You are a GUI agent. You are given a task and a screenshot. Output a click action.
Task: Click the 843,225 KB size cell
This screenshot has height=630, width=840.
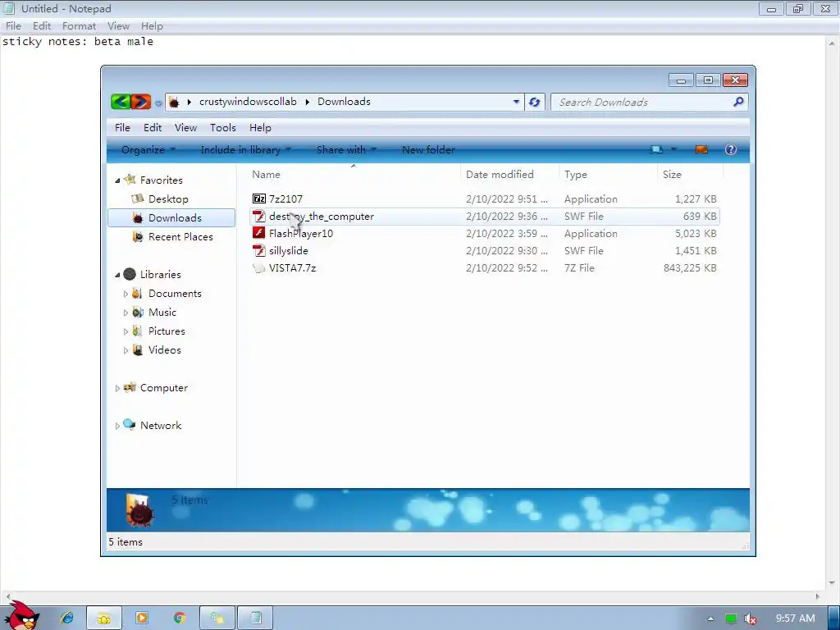click(689, 268)
